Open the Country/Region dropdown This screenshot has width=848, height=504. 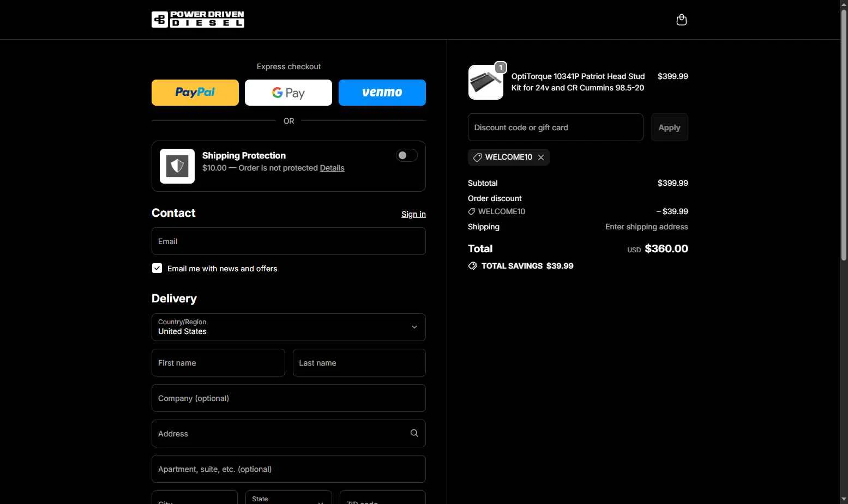[x=288, y=327]
